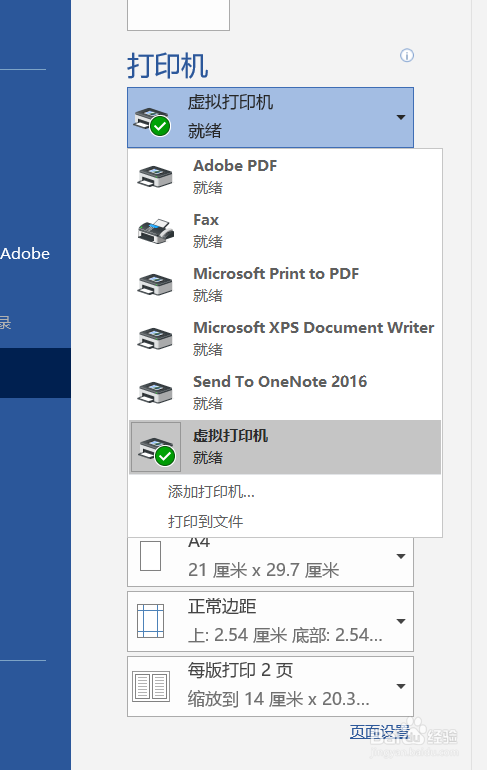Click the 正常边距 margins icon
This screenshot has height=770, width=487.
click(150, 621)
